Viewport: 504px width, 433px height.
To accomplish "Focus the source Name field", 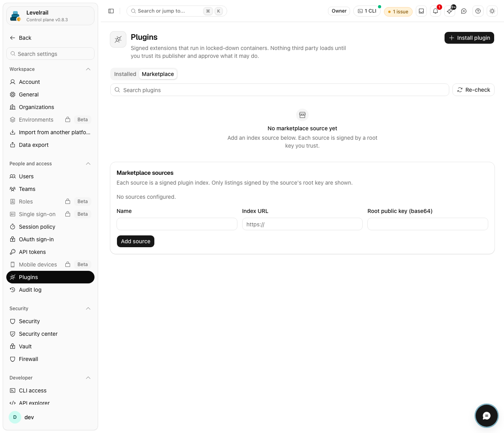I will (x=177, y=224).
